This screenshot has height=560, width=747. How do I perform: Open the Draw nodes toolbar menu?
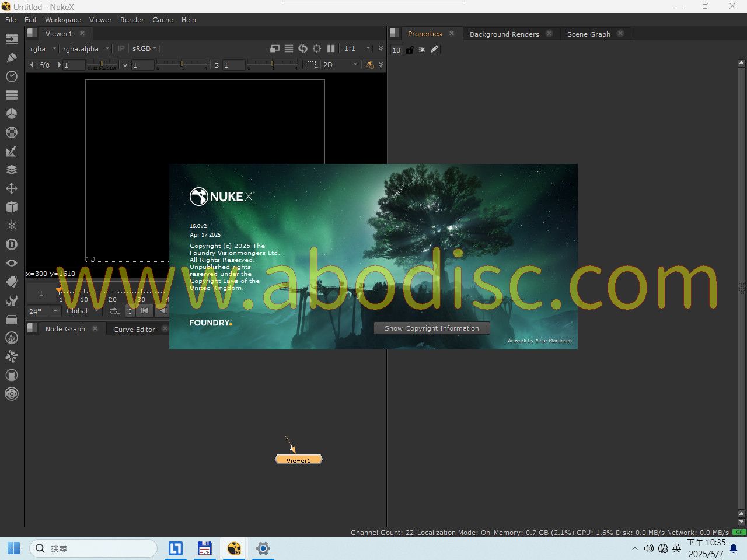(x=12, y=58)
